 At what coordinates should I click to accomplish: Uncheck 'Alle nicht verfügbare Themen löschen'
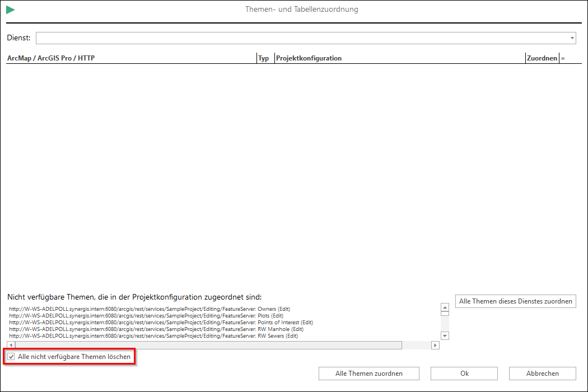(11, 357)
